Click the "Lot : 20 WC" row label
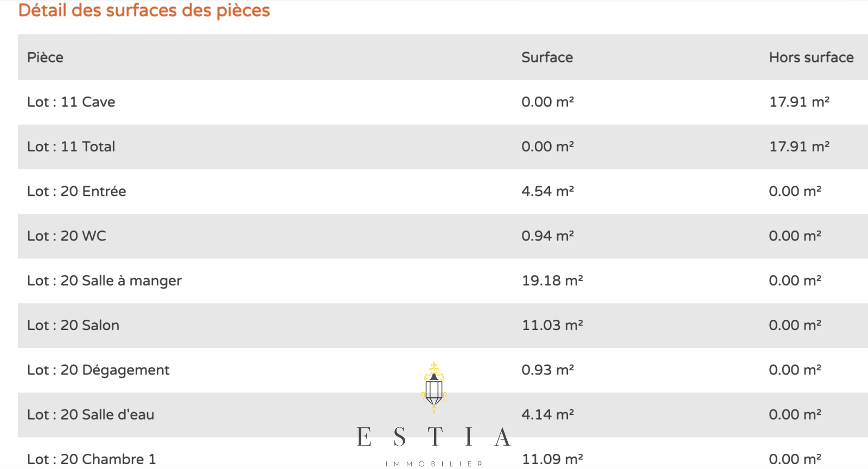 [x=67, y=236]
